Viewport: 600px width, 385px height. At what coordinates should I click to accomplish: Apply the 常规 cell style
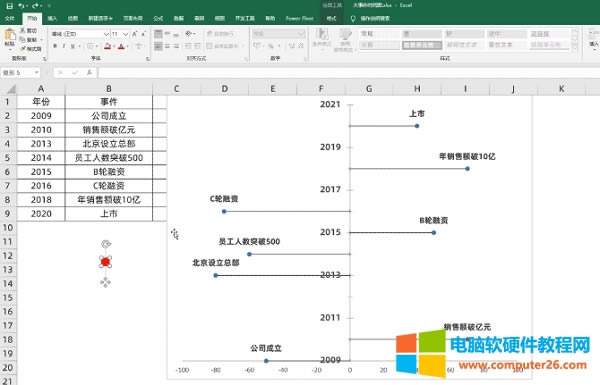pos(380,34)
